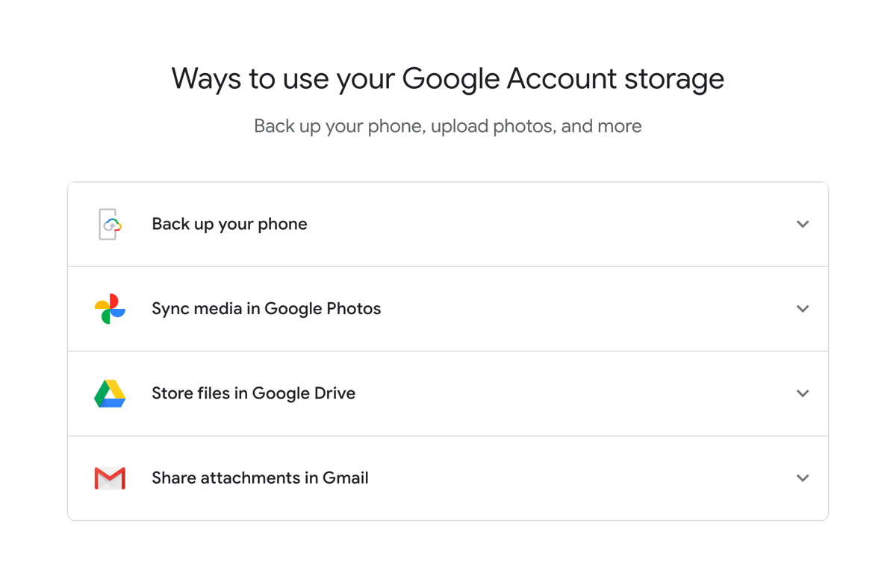This screenshot has height=588, width=896.
Task: Click the page title Ways to use storage
Action: (x=448, y=78)
